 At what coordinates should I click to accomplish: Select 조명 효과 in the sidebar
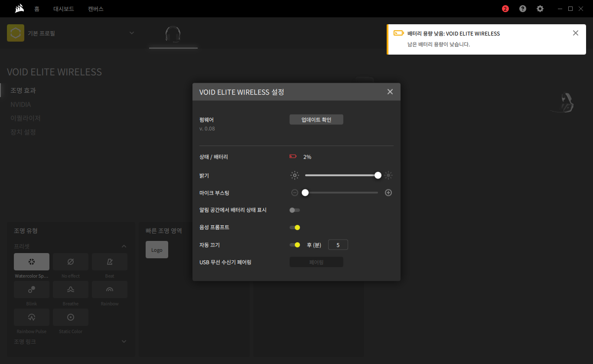click(23, 91)
